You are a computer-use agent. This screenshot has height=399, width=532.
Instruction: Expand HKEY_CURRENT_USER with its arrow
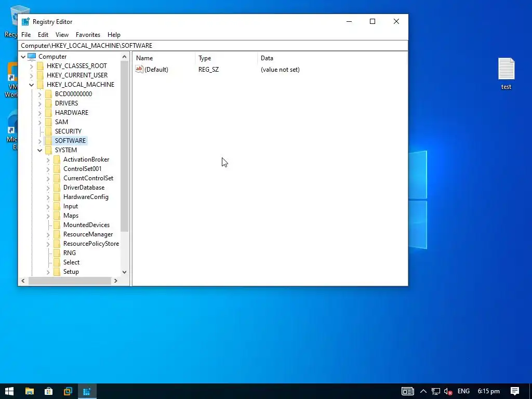32,75
